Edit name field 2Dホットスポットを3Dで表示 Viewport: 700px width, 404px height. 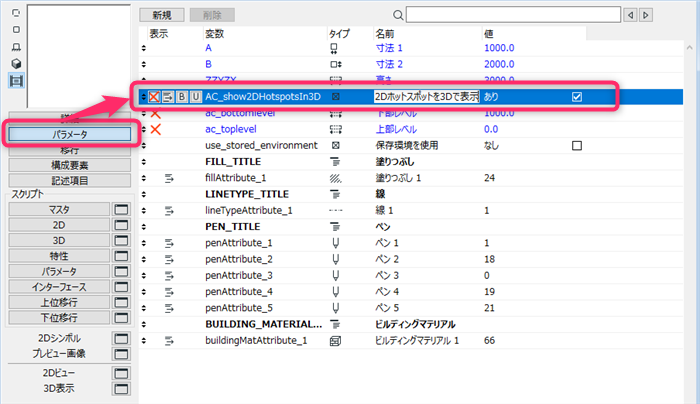[427, 96]
